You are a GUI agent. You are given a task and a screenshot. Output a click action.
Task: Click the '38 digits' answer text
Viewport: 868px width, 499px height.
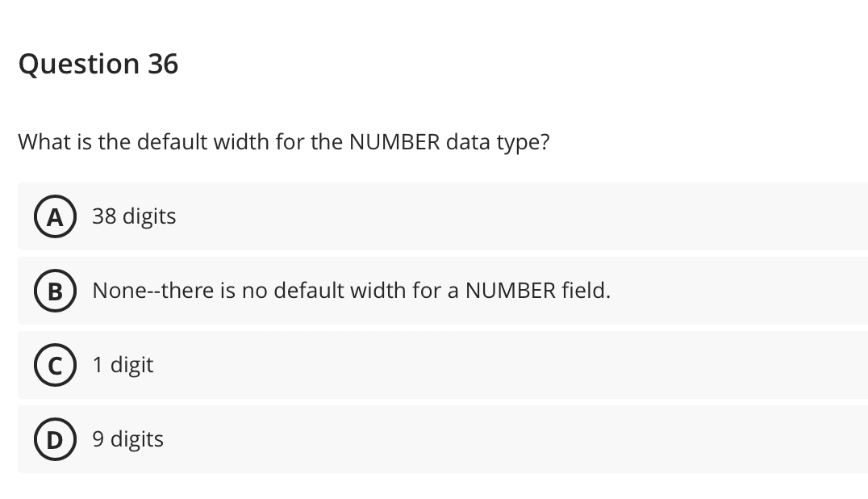[x=134, y=216]
